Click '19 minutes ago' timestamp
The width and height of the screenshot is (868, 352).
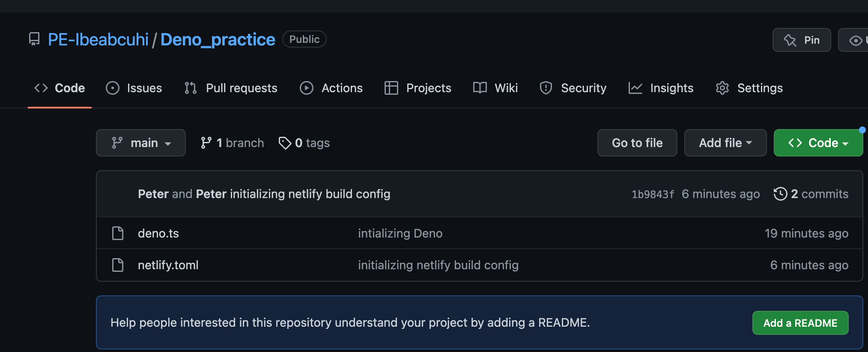point(807,233)
